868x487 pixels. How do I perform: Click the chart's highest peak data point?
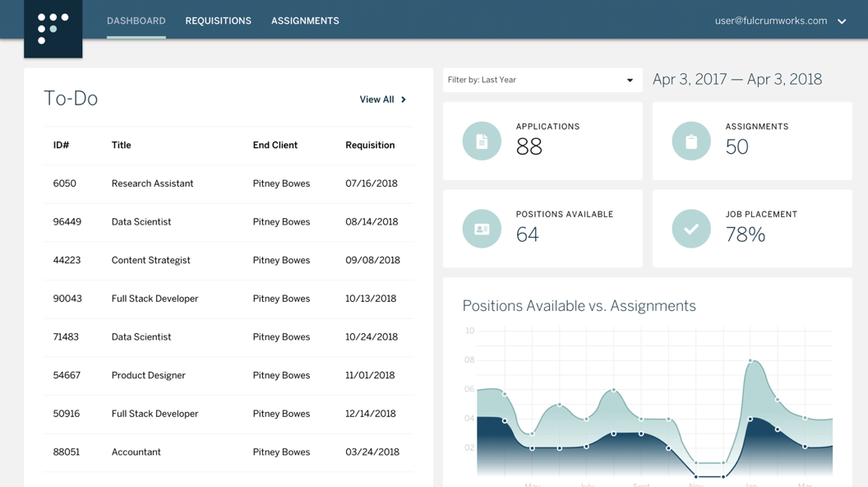[750, 360]
